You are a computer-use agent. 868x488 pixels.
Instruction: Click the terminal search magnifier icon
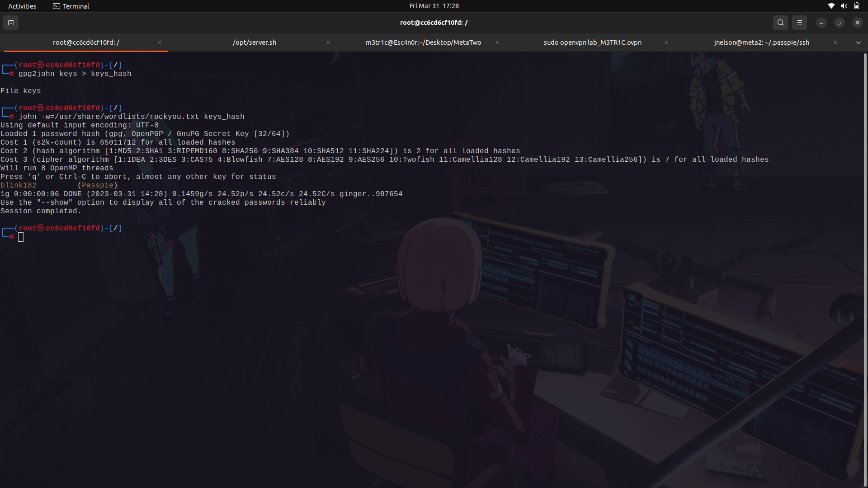[x=780, y=23]
